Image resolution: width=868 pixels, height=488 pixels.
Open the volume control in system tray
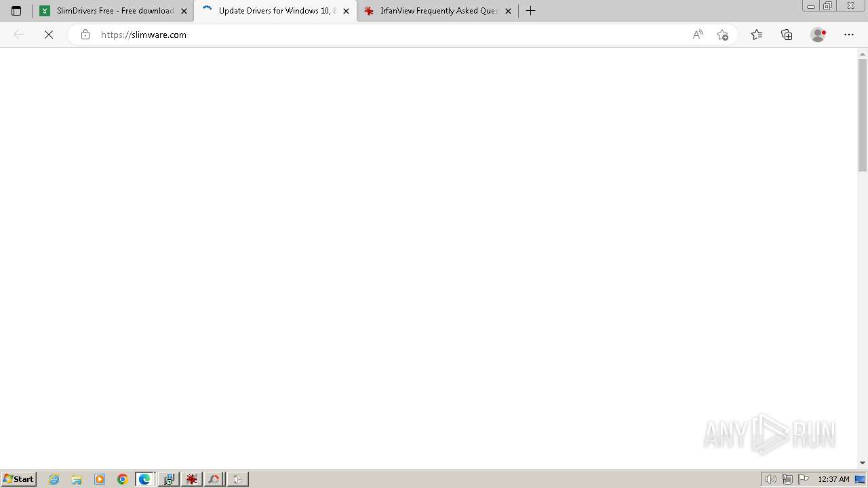click(770, 479)
